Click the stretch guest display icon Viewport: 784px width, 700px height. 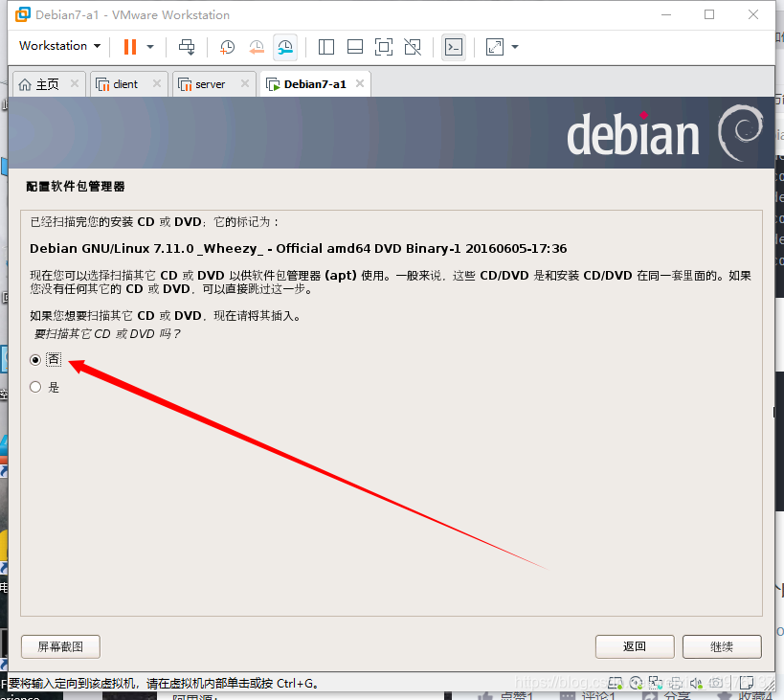[x=495, y=47]
